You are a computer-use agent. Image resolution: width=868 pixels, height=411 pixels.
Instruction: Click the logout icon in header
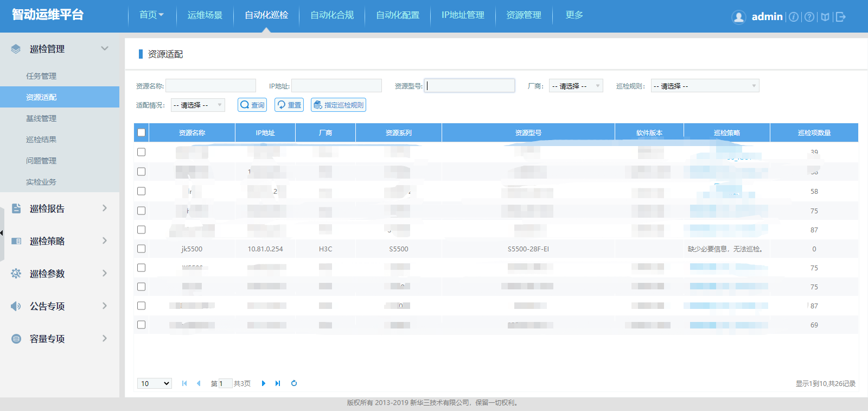pyautogui.click(x=841, y=17)
